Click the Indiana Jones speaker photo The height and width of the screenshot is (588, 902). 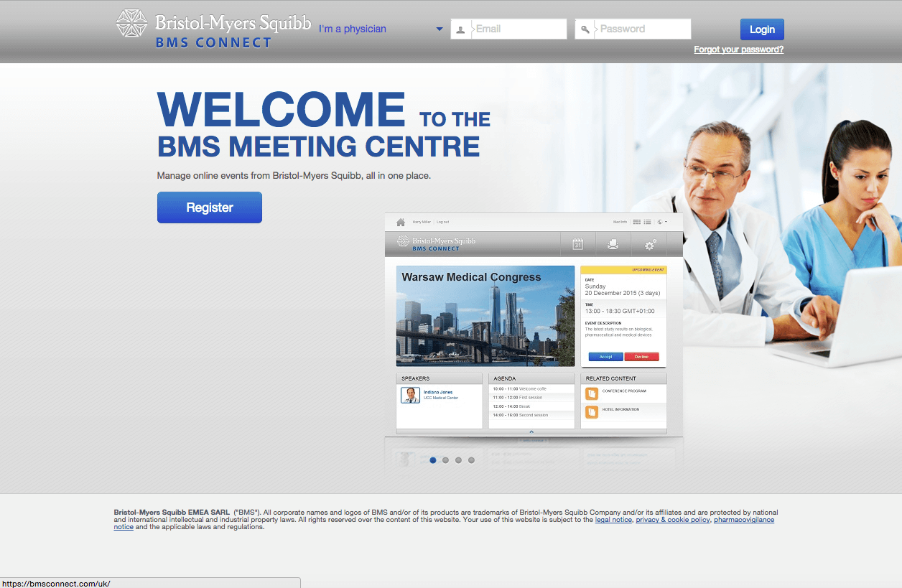click(410, 395)
